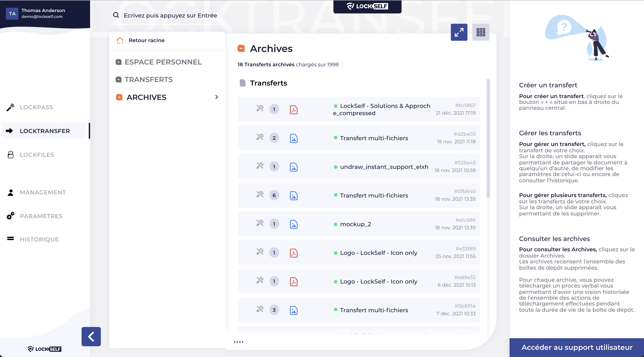The image size is (644, 357).
Task: Click the Transferts section file icon
Action: (x=242, y=83)
